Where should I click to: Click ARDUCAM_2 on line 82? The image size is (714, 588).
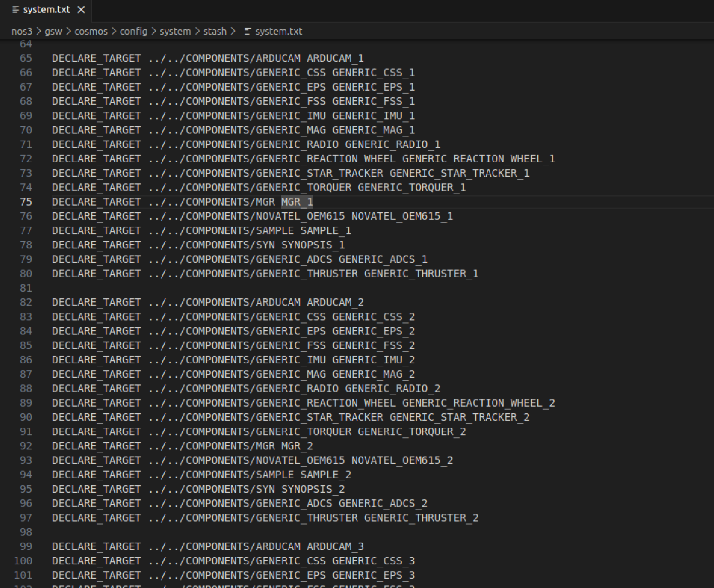point(335,302)
